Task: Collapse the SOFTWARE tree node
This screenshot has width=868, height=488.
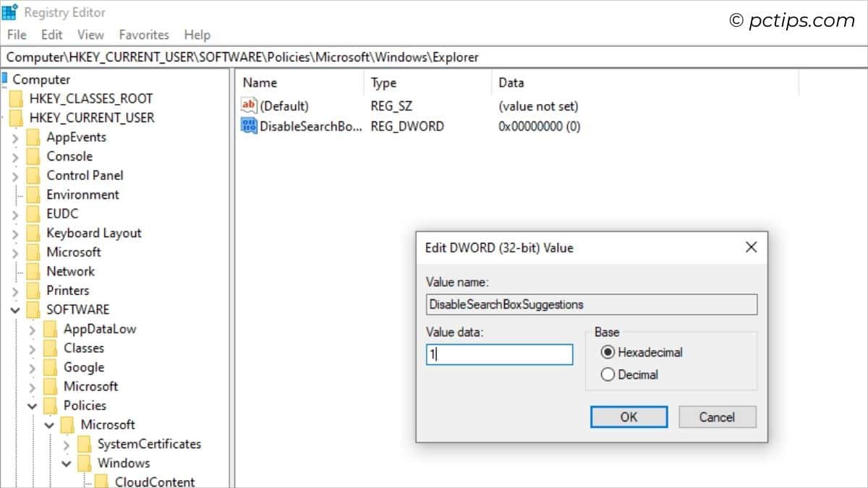Action: click(15, 309)
